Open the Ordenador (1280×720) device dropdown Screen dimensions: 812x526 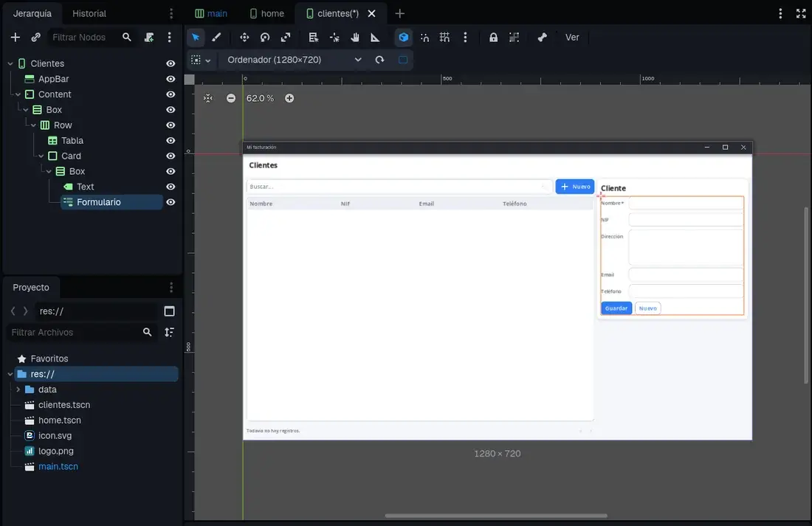294,60
